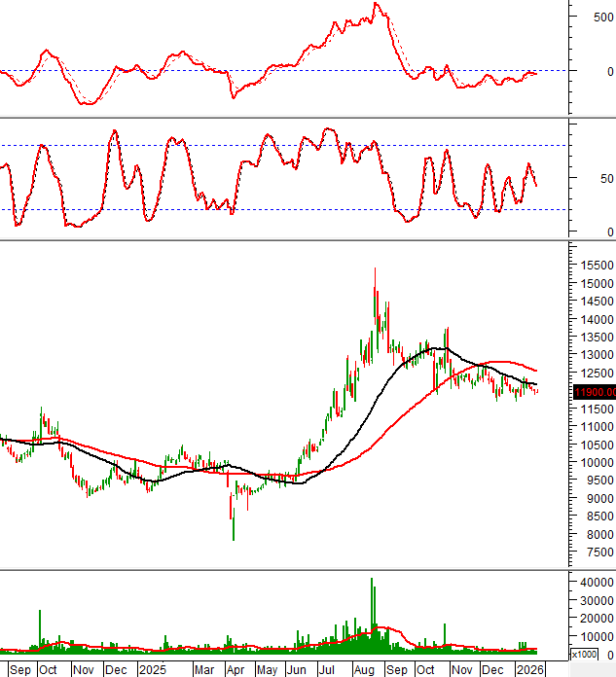The width and height of the screenshot is (616, 677).
Task: Click the Aug label on the time axis
Action: 365,669
